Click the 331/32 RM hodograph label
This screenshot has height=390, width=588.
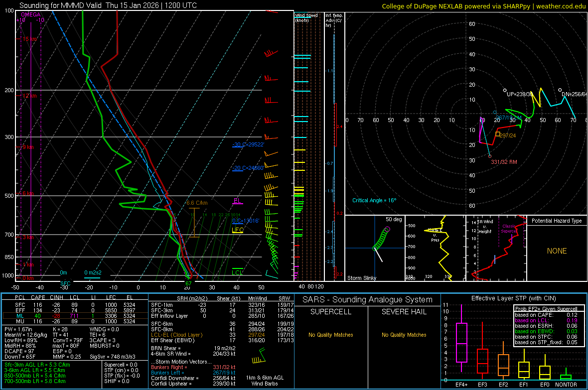[504, 162]
